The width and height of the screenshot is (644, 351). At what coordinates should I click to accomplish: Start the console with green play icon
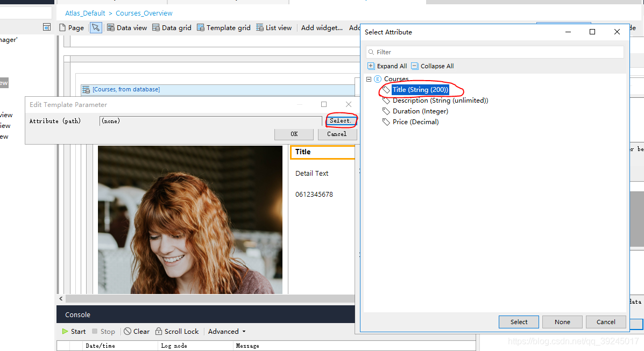[x=65, y=331]
